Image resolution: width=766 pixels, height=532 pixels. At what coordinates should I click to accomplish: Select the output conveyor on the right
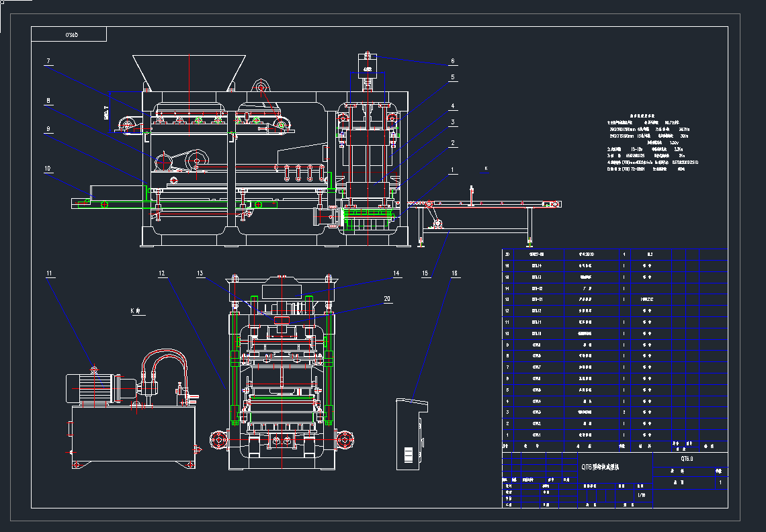coord(491,204)
